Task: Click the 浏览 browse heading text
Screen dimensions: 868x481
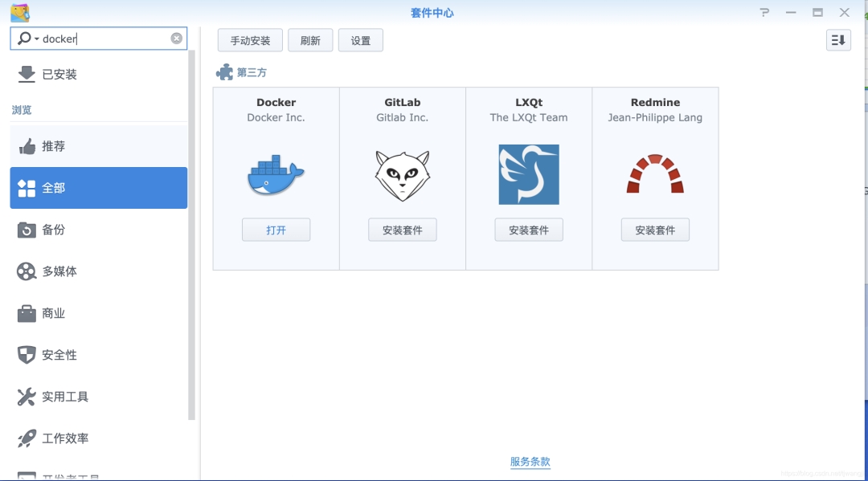Action: pos(22,109)
